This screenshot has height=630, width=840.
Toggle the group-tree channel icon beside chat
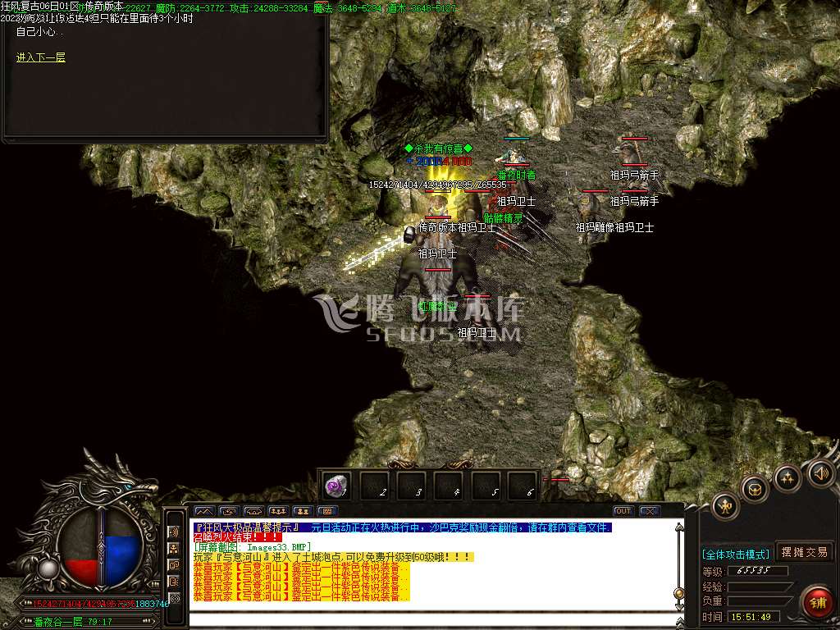tap(174, 549)
